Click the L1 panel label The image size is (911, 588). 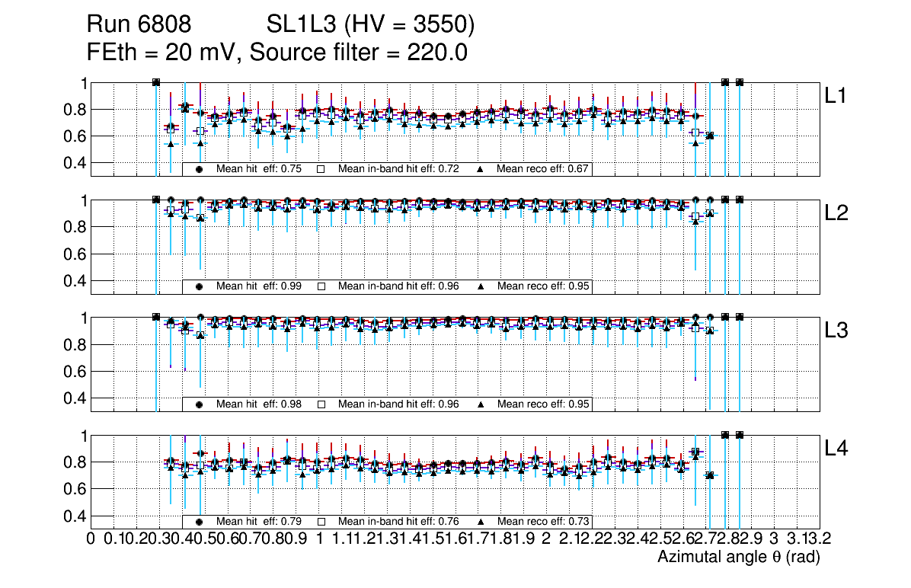coord(837,96)
